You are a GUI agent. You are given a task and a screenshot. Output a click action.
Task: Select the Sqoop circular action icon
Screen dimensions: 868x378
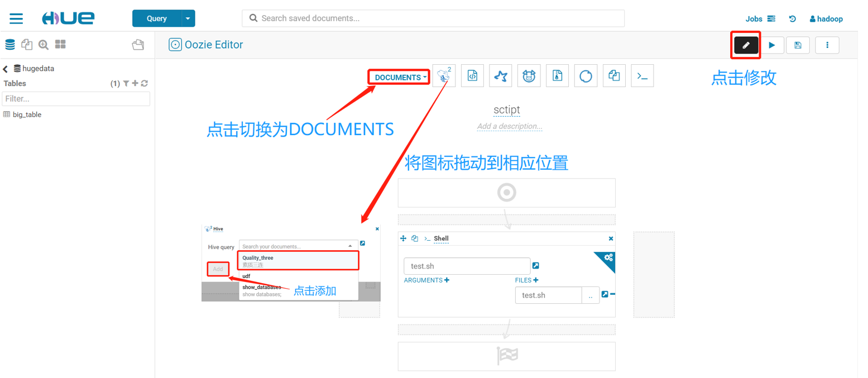click(586, 75)
